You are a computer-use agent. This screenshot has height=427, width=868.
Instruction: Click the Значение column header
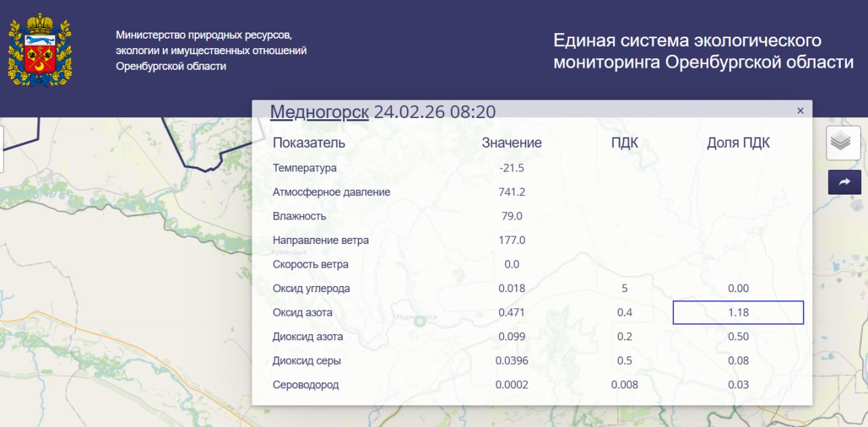(x=511, y=143)
